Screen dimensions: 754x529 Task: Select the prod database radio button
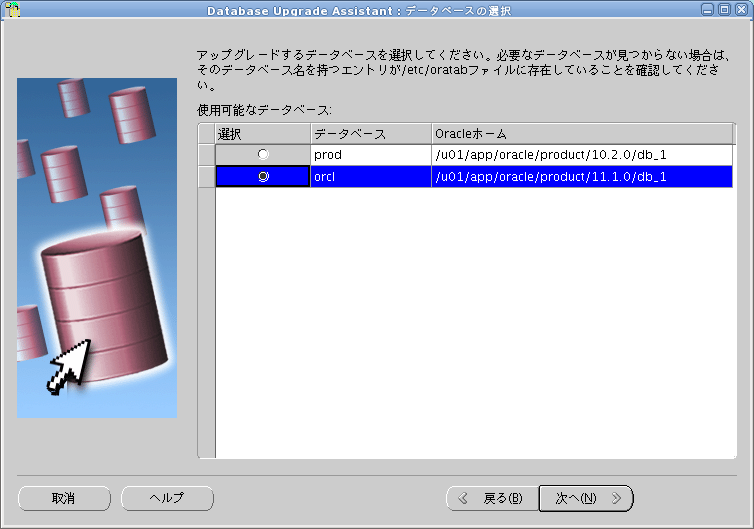tap(263, 154)
